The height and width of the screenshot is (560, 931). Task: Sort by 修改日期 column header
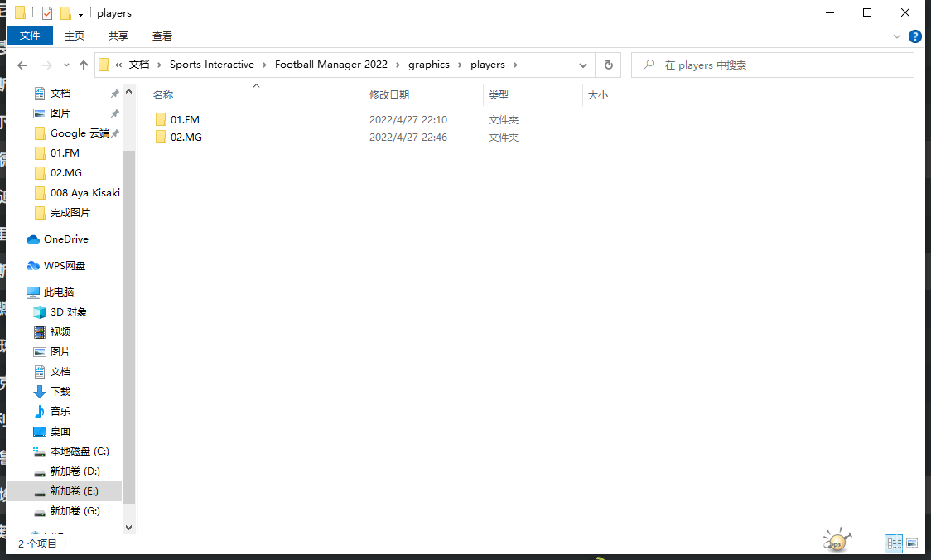coord(389,95)
